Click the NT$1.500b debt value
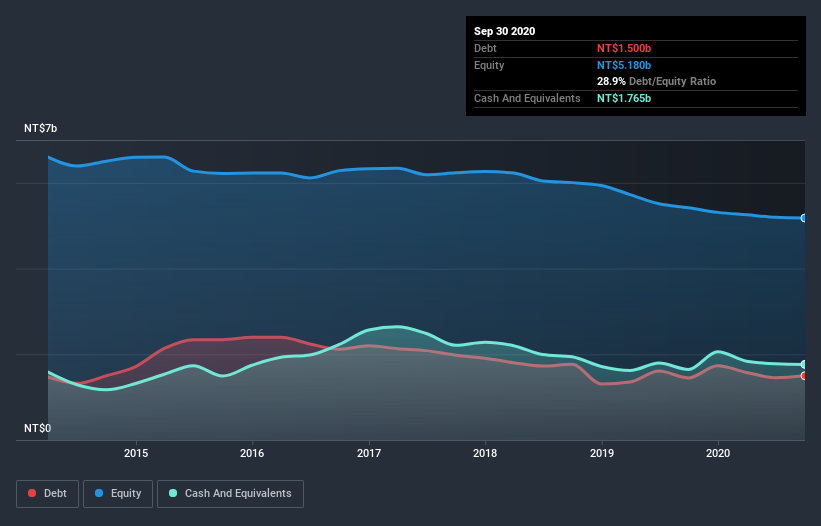The image size is (821, 526). pos(624,48)
